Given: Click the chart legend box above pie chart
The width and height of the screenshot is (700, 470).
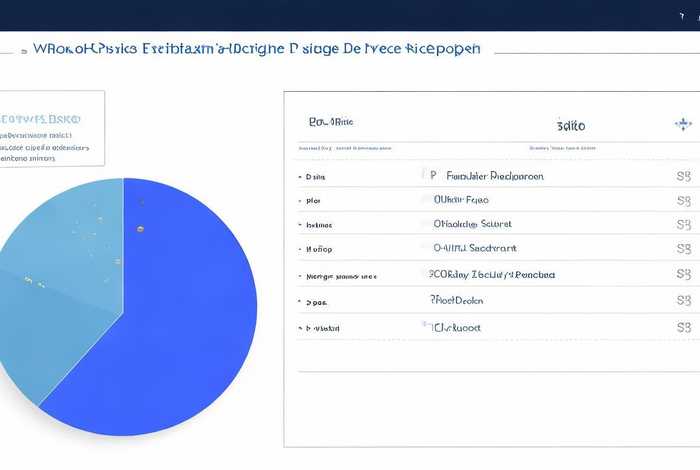Looking at the screenshot, I should point(50,128).
